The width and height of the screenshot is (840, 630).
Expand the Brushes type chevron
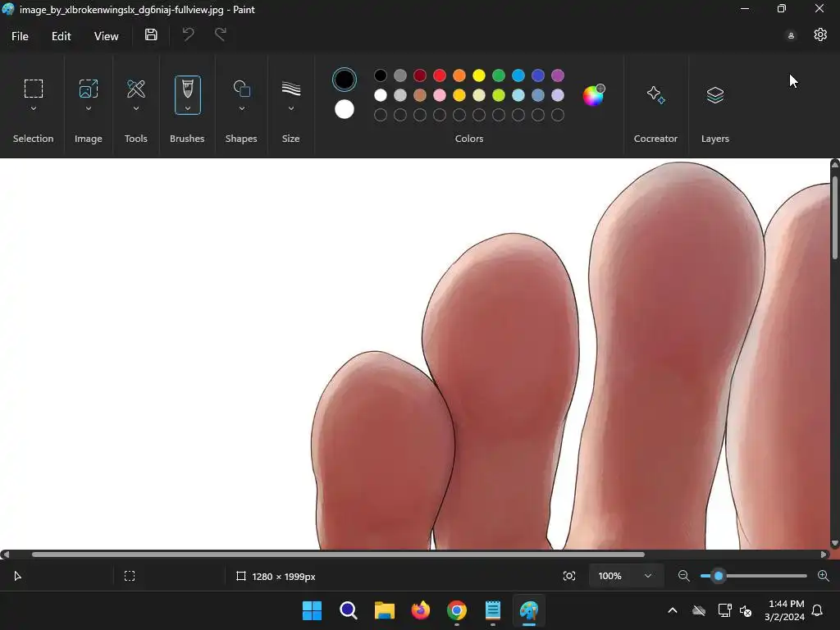tap(188, 108)
